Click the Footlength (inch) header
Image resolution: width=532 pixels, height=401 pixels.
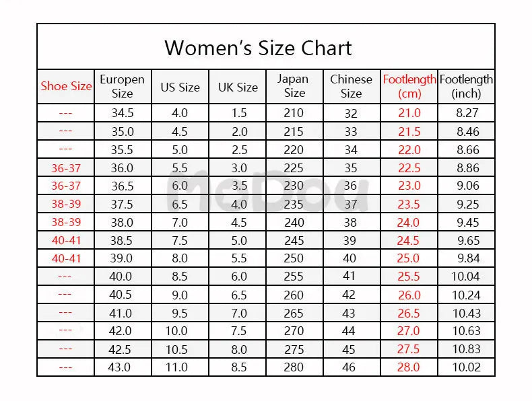(x=466, y=86)
